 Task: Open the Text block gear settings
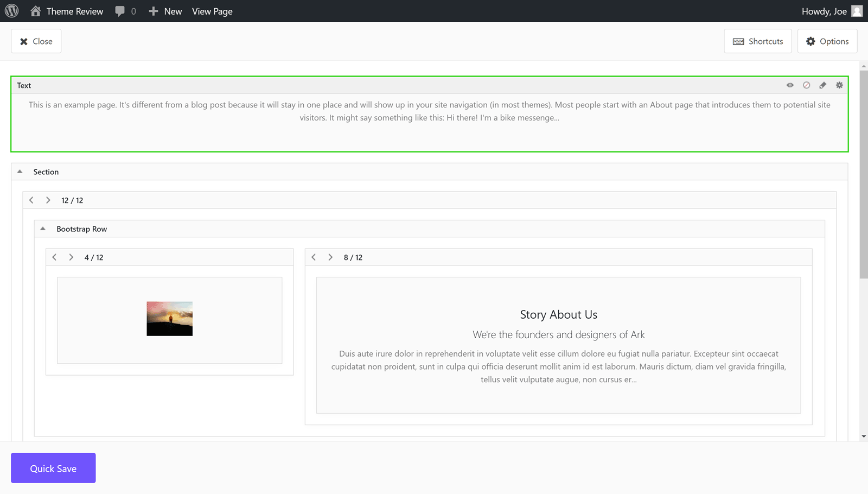click(839, 85)
